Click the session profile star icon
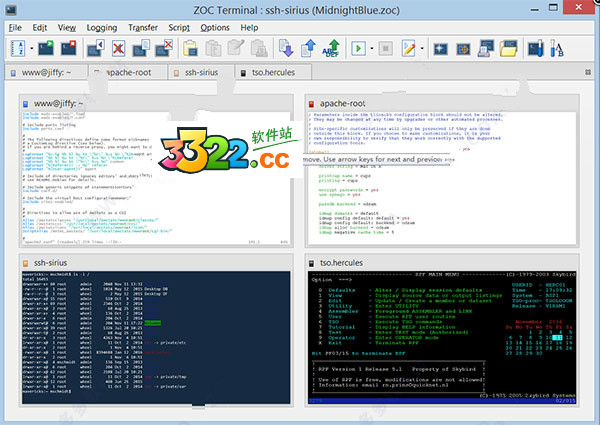Viewport: 600px width, 425px height. tap(440, 49)
